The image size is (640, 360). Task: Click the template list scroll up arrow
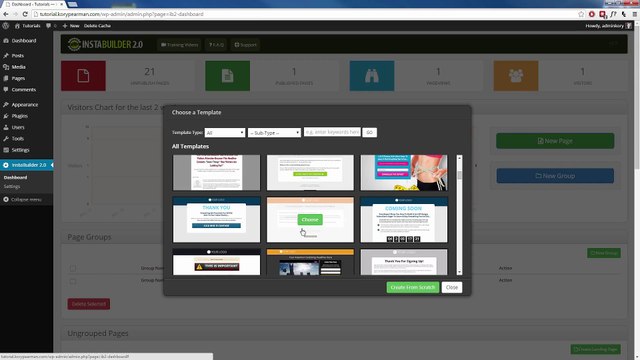tap(460, 158)
